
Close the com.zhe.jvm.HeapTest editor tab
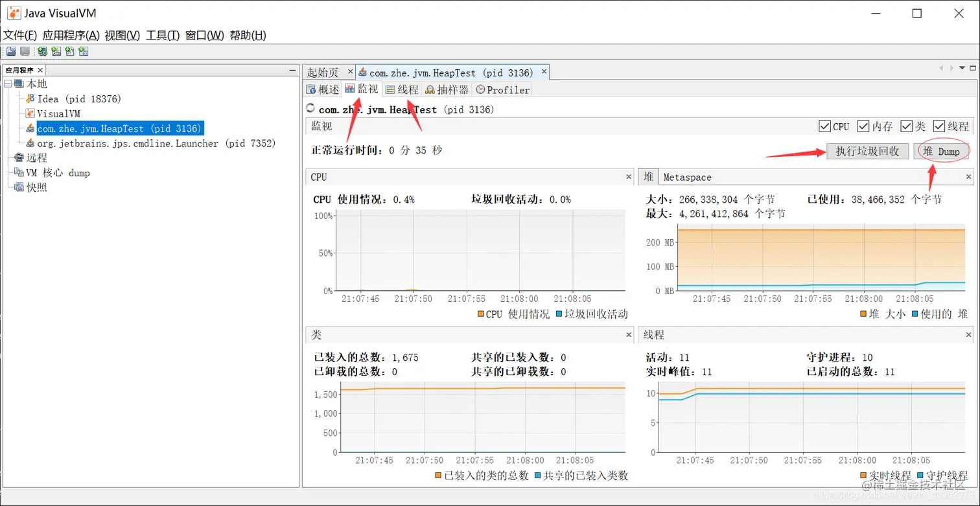(544, 72)
